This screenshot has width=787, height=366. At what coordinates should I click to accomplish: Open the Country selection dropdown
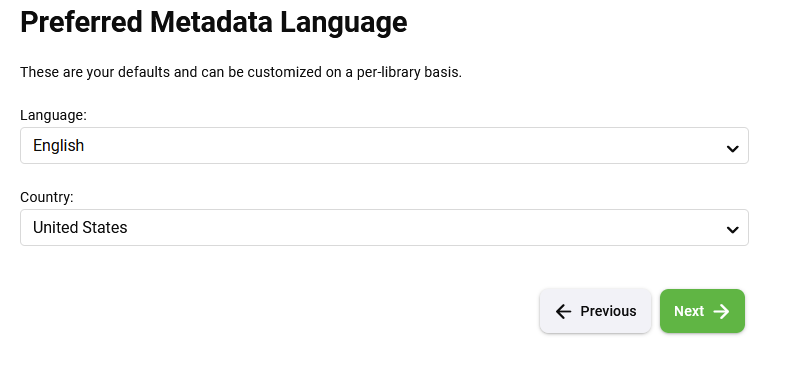(x=384, y=227)
